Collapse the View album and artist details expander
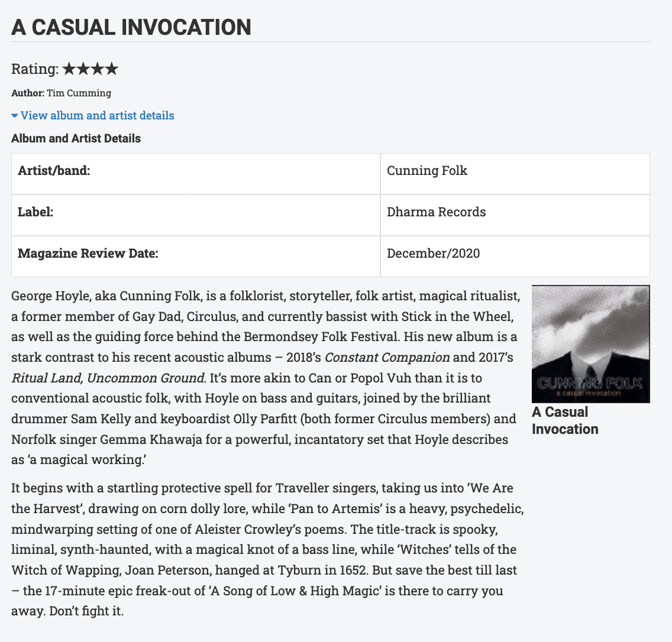Screen dimensions: 672x642 click(x=93, y=115)
